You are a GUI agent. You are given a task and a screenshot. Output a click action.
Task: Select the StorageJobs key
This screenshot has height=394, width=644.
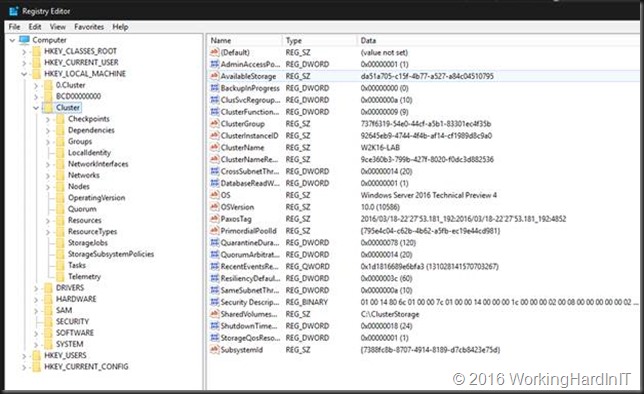pos(87,243)
